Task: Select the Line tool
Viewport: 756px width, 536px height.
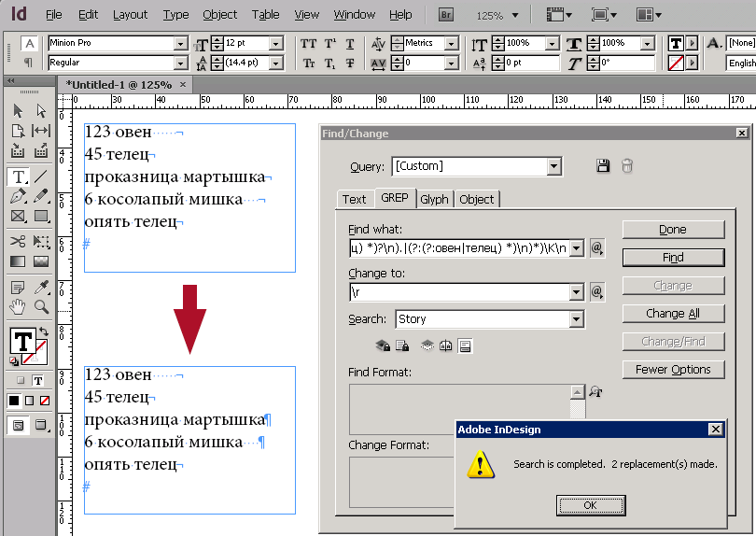Action: click(41, 176)
